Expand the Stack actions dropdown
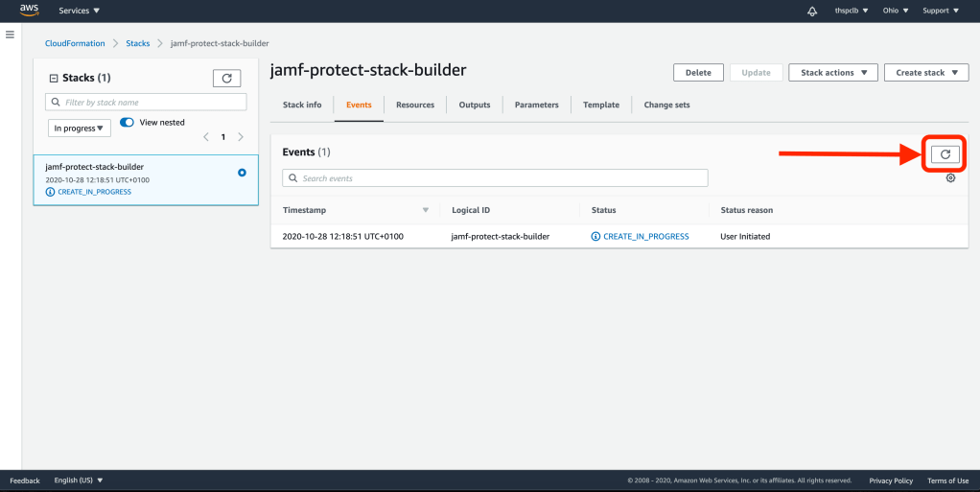The height and width of the screenshot is (492, 980). click(x=832, y=73)
